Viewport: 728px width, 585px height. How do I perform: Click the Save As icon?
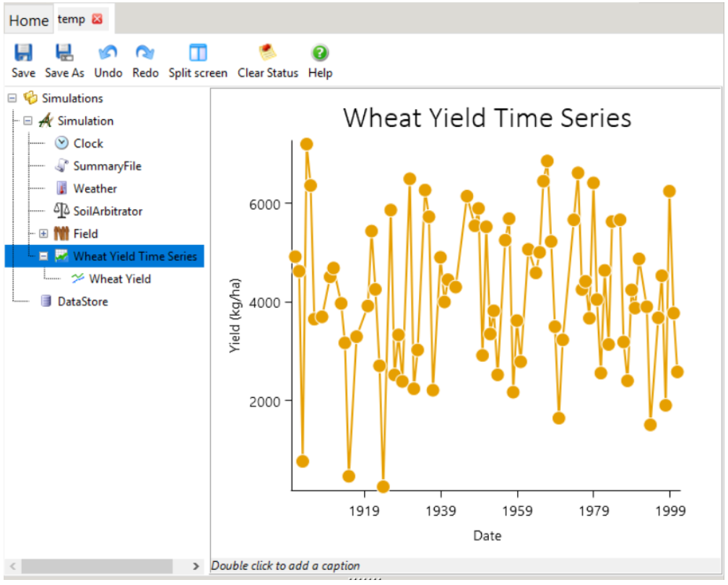(x=64, y=53)
